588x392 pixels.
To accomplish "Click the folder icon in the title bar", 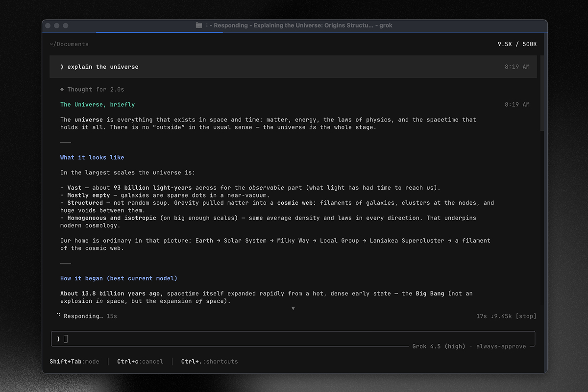I will [x=199, y=25].
